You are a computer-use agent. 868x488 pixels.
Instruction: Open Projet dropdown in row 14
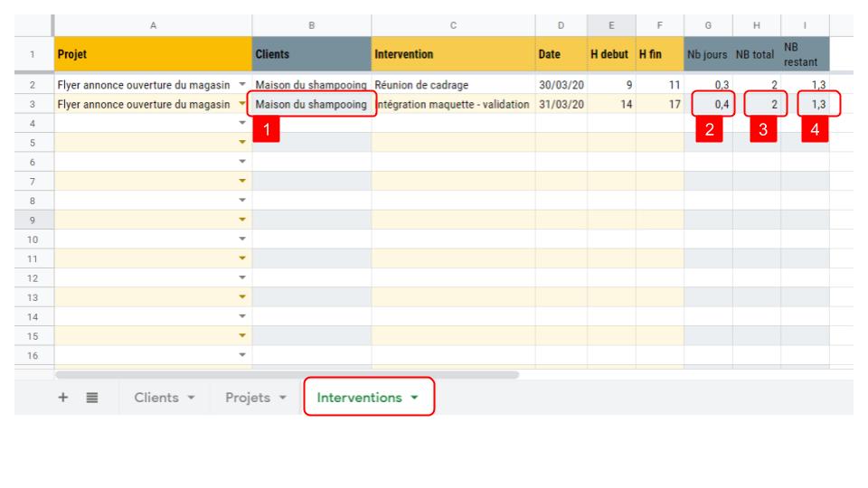click(x=242, y=316)
